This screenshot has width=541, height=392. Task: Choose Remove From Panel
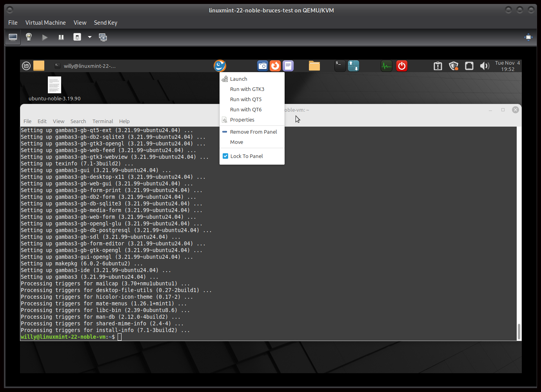click(x=253, y=132)
